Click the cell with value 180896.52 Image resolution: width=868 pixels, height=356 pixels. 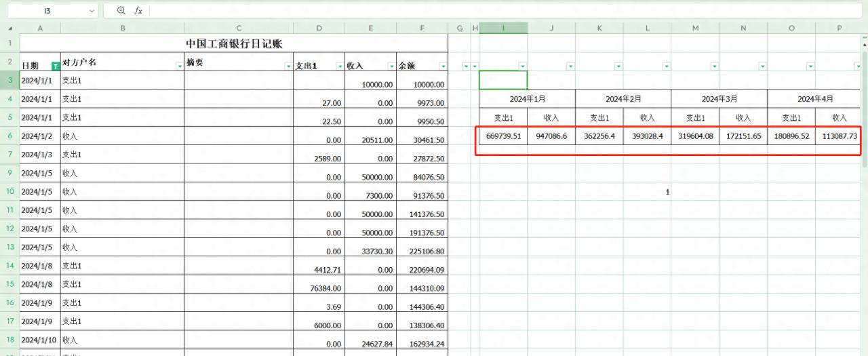791,136
